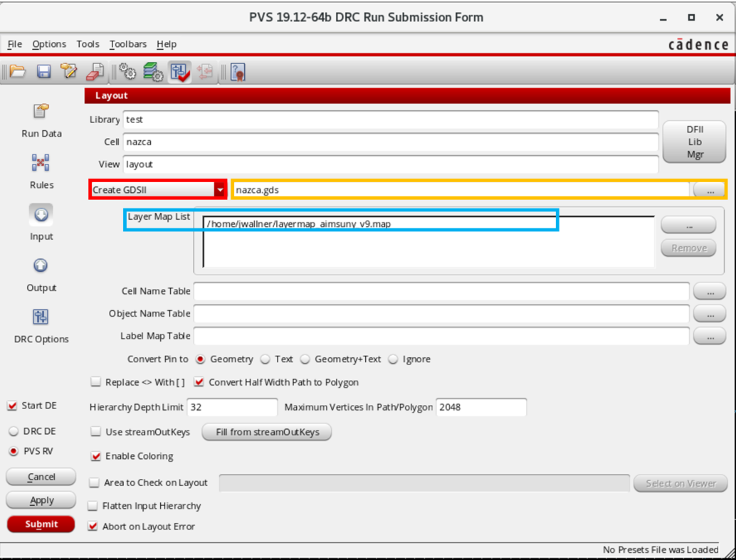Browse to add a layer map file
736x560 pixels.
click(688, 225)
